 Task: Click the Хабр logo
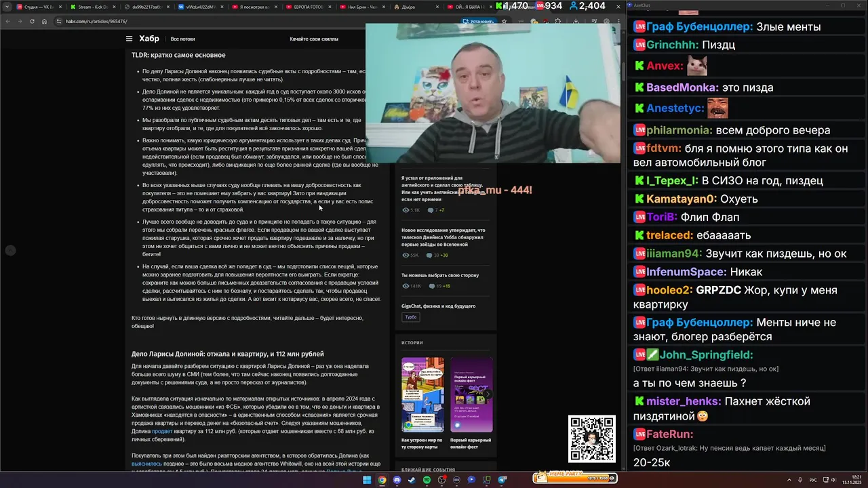[149, 39]
